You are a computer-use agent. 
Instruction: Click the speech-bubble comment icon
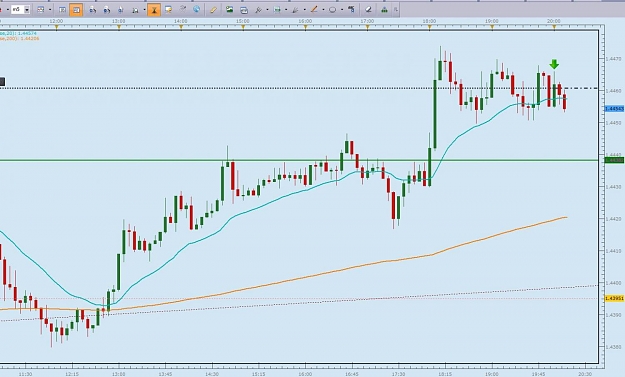coord(168,9)
